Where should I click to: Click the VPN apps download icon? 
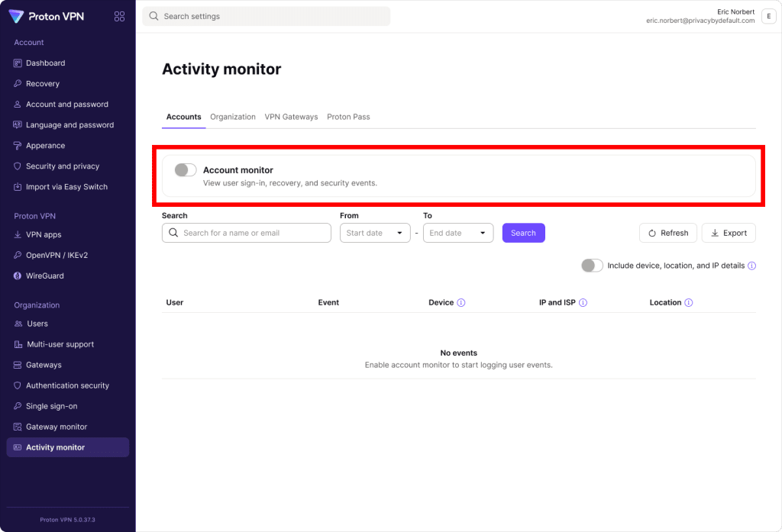coord(18,234)
